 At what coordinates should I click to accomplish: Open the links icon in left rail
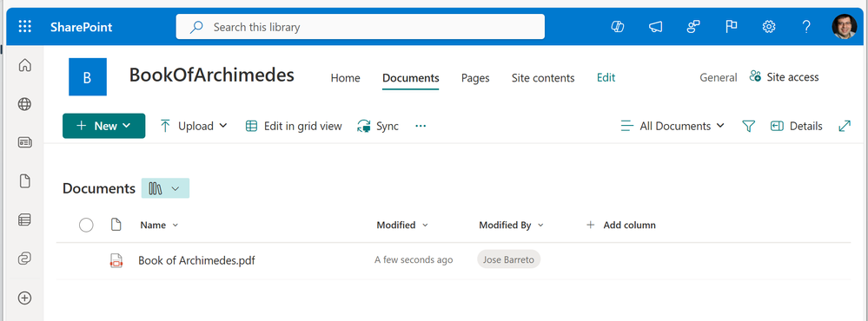(24, 259)
